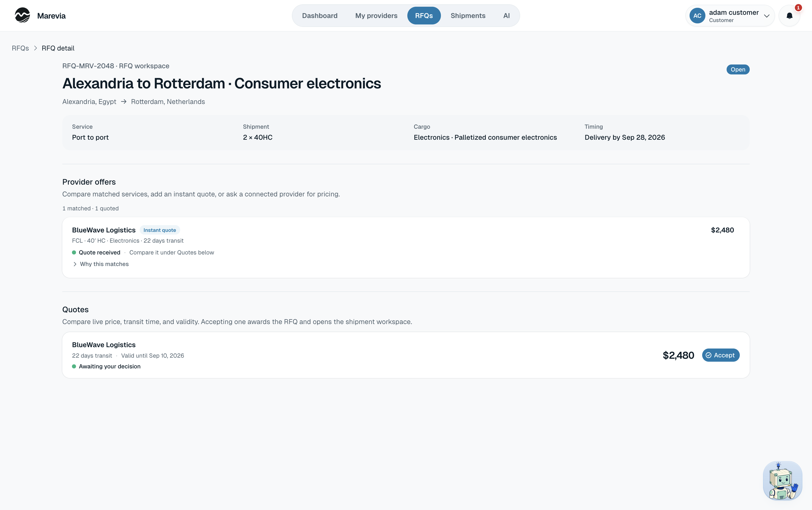Click 'Delivery by Sep 28, 2026' timing

[x=625, y=137]
